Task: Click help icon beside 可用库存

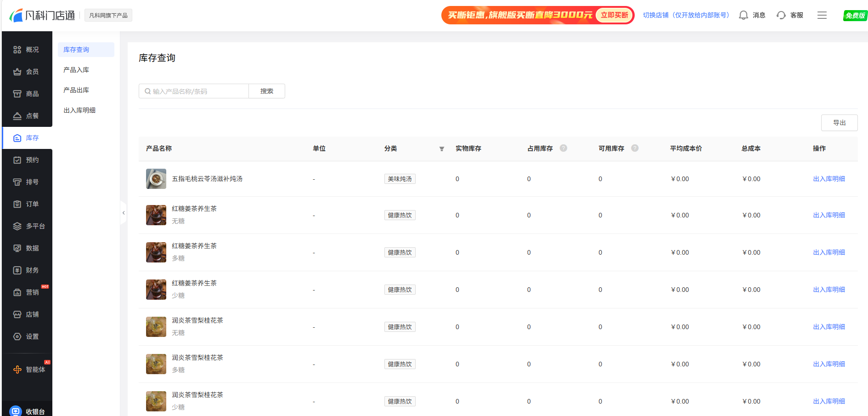Action: click(635, 148)
